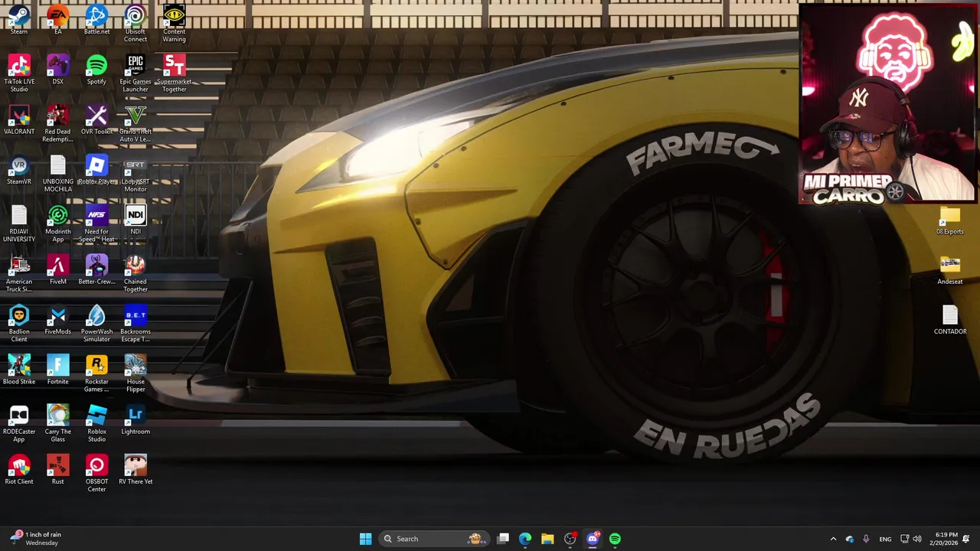
Task: Open Ubisoft Connect shortcut
Action: 136,23
